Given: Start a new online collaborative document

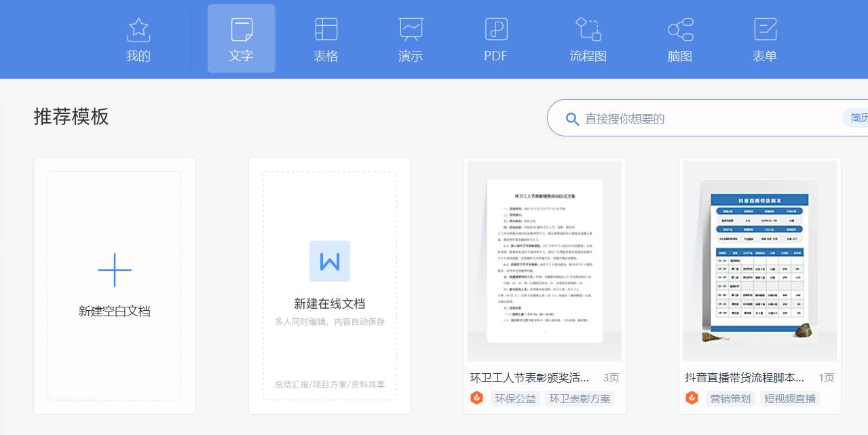Looking at the screenshot, I should tap(330, 285).
